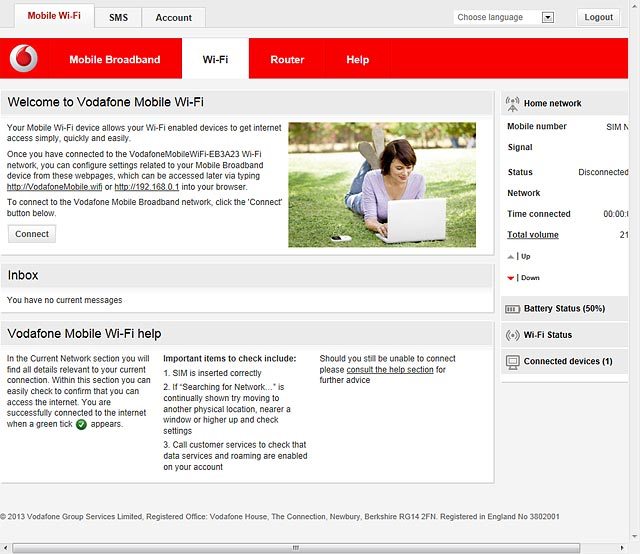Switch to the Mobile Wi-Fi top tab
Image resolution: width=640 pixels, height=554 pixels.
click(x=54, y=16)
